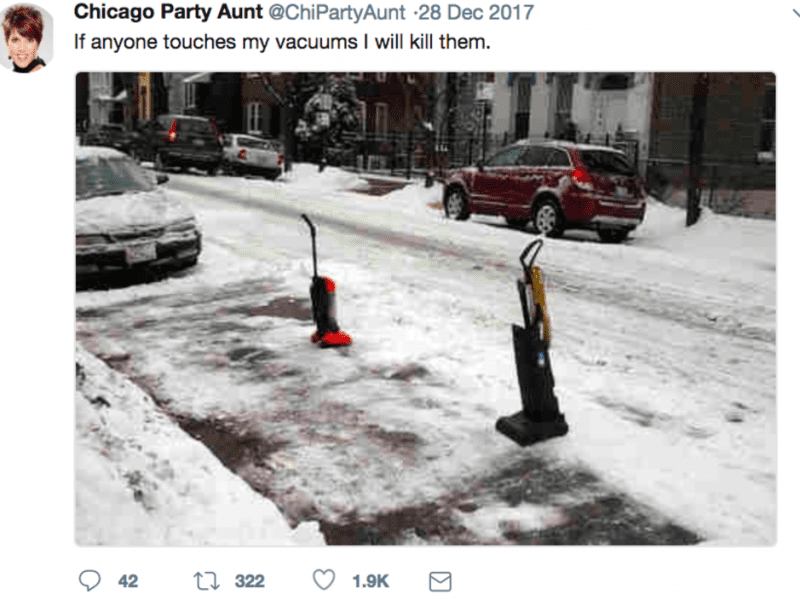Image resolution: width=800 pixels, height=600 pixels.
Task: View the 322 retweets count
Action: [x=249, y=581]
